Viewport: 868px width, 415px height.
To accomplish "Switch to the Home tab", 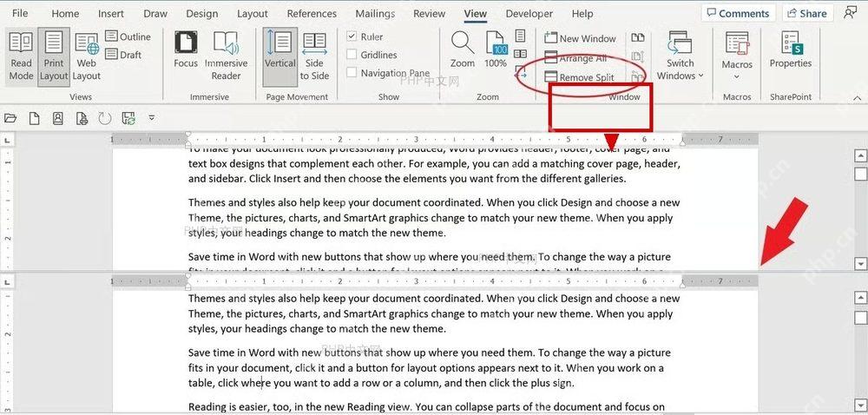I will (x=65, y=13).
